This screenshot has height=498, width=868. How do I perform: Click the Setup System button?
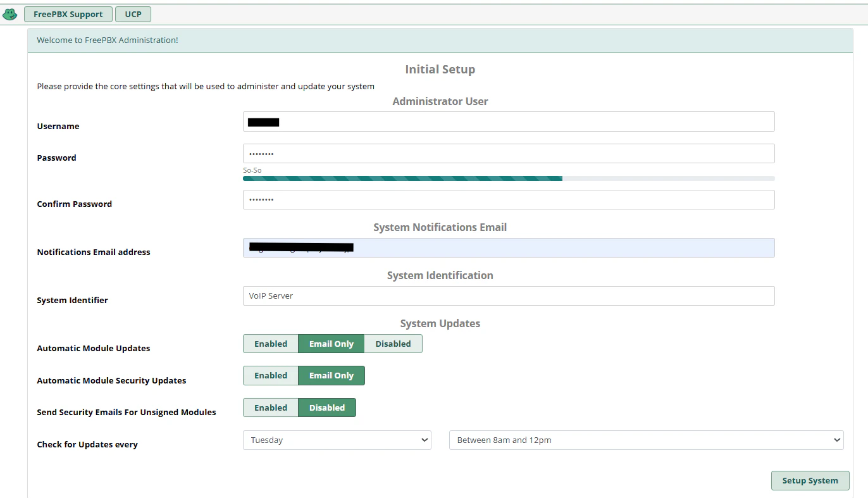pyautogui.click(x=810, y=480)
